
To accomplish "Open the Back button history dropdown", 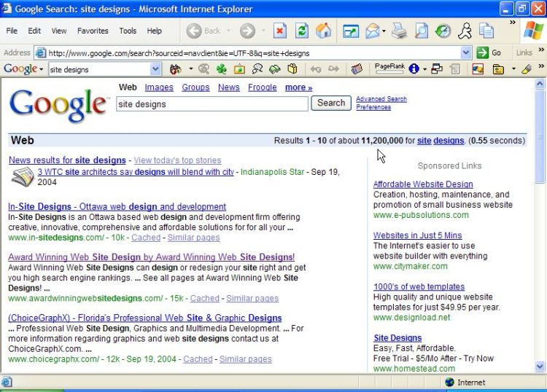I will tap(229, 31).
